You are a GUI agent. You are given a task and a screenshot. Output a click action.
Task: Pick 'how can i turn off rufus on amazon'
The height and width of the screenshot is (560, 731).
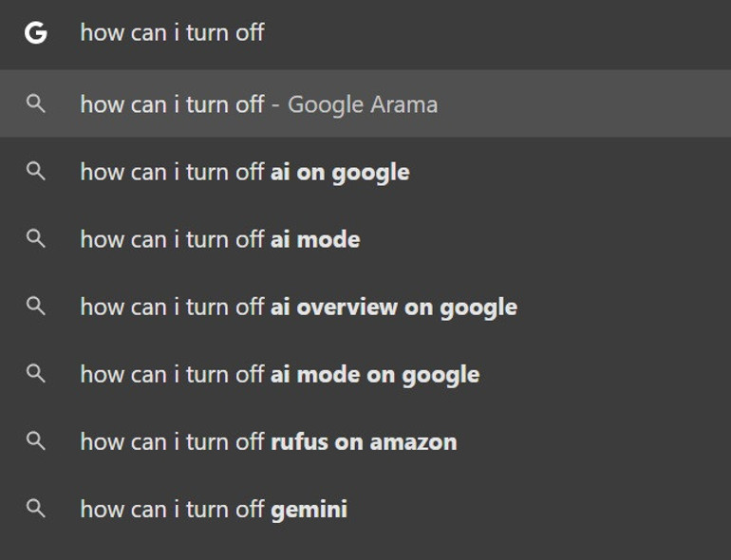coord(268,442)
